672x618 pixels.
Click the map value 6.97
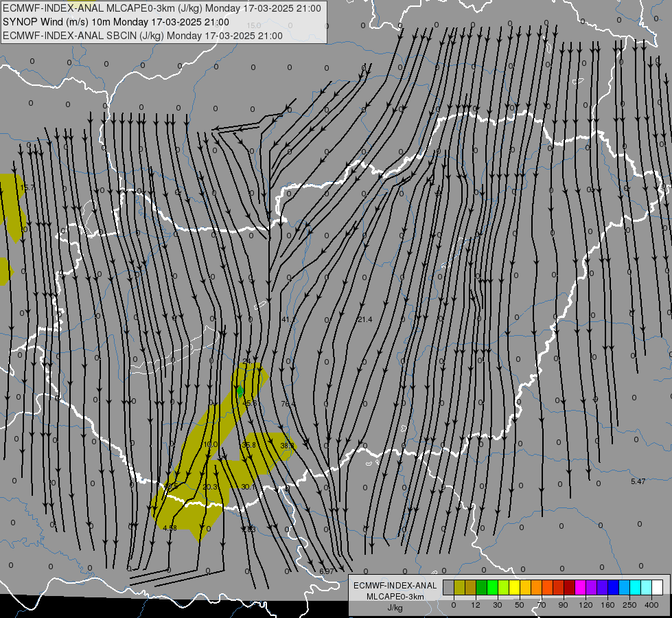pos(327,571)
